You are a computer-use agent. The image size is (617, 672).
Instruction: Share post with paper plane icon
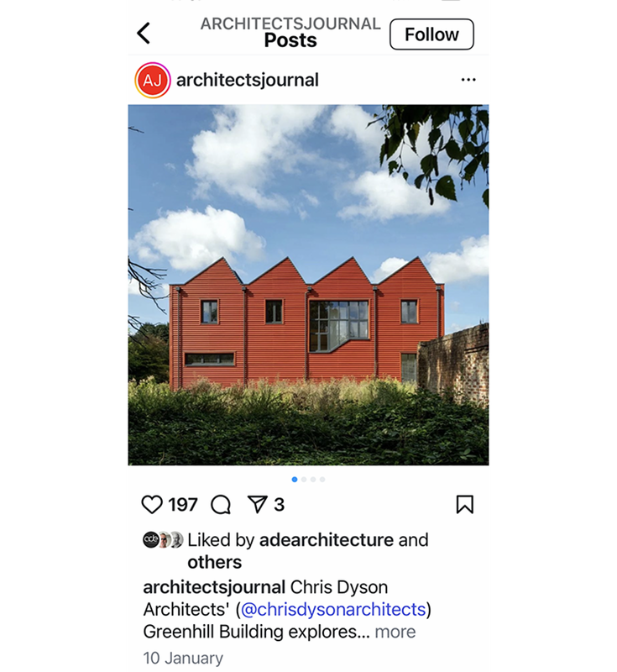tap(258, 504)
